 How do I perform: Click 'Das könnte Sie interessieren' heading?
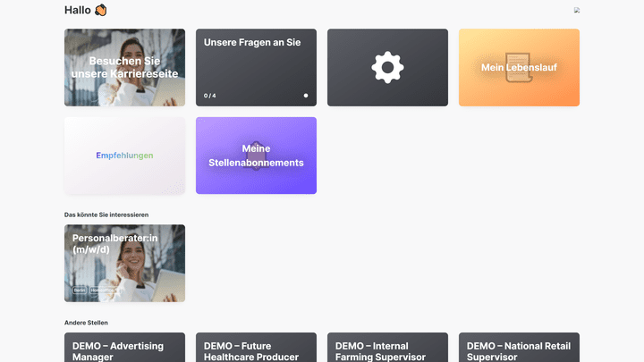tap(106, 215)
